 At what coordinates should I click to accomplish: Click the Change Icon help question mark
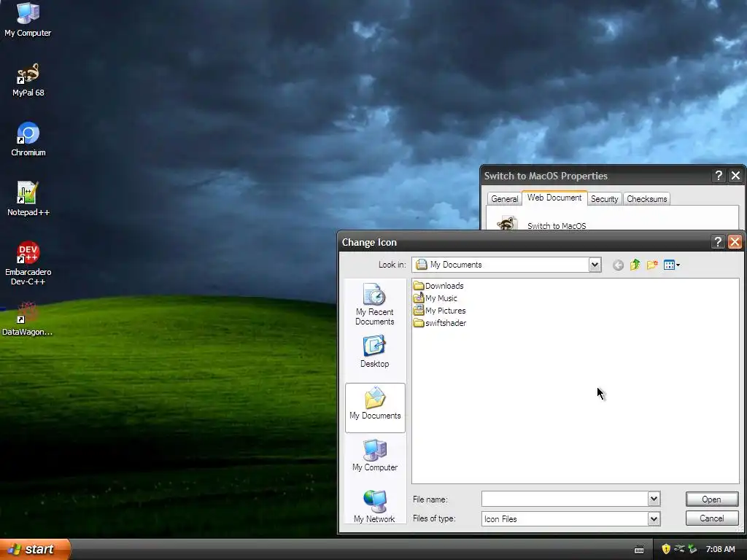[718, 242]
